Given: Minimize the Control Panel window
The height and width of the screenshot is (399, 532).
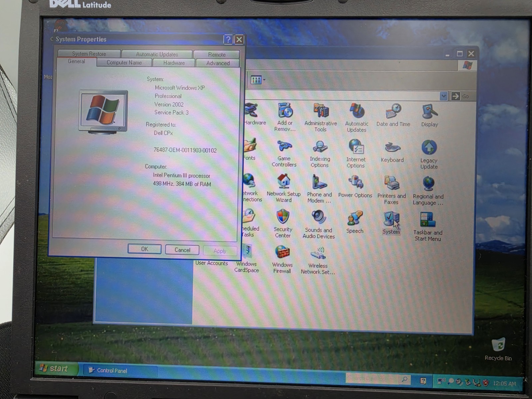Looking at the screenshot, I should tap(448, 54).
